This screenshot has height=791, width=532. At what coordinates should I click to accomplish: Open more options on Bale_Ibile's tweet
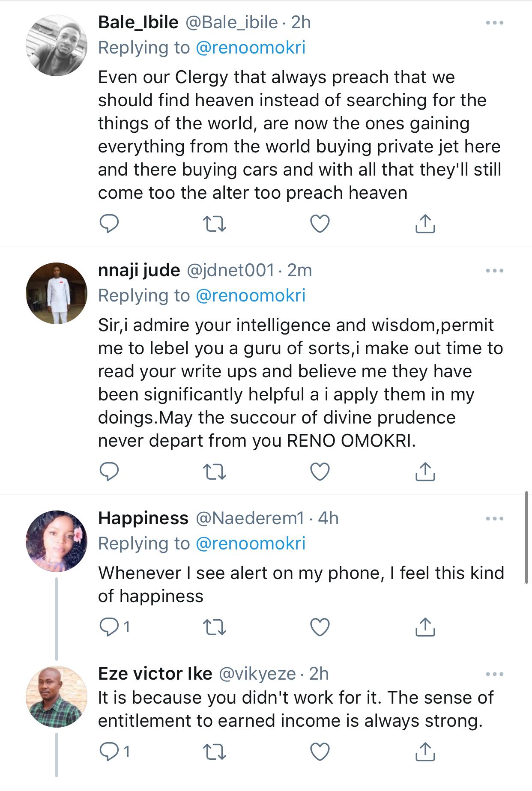[495, 23]
